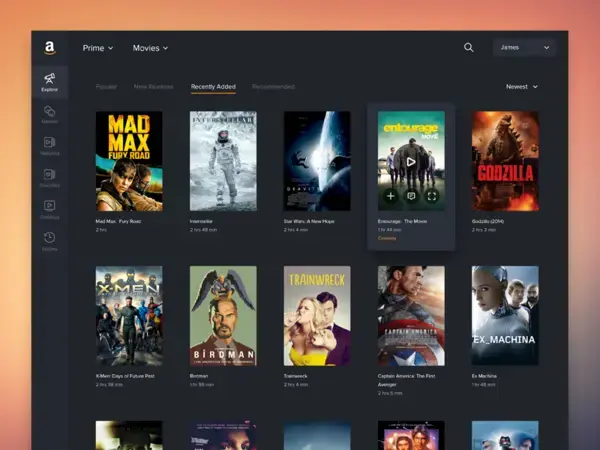This screenshot has height=450, width=600.
Task: Switch to the New Releases tab
Action: click(x=153, y=87)
